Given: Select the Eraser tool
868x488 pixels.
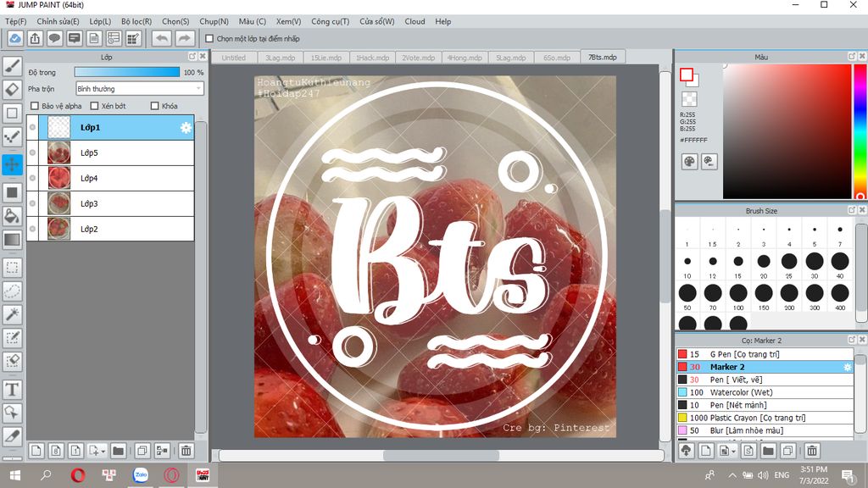Looking at the screenshot, I should (x=12, y=89).
